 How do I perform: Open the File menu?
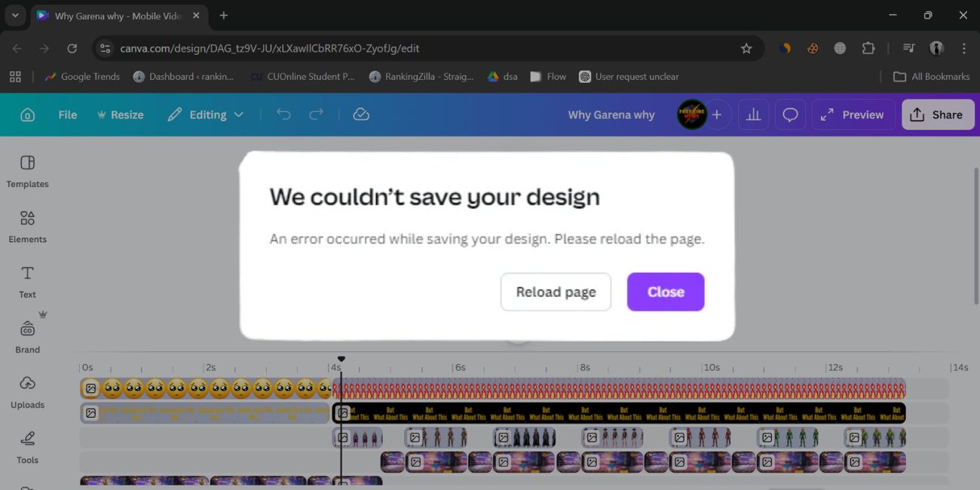pyautogui.click(x=66, y=114)
